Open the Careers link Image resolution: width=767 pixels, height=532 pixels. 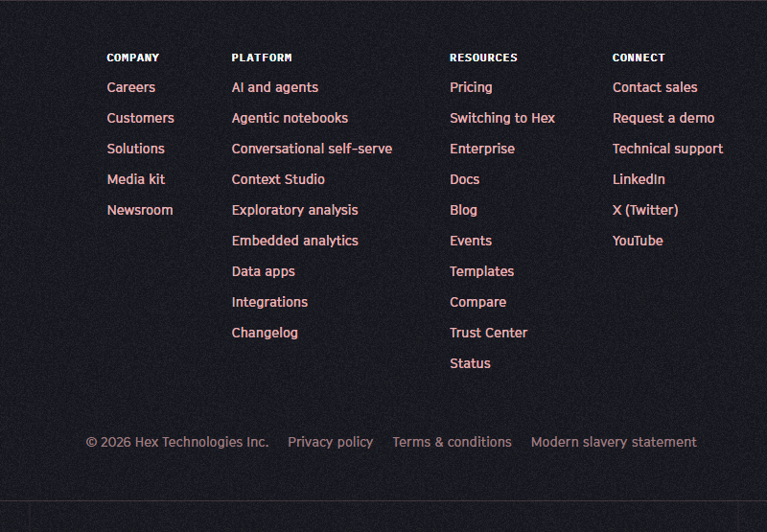pos(130,87)
